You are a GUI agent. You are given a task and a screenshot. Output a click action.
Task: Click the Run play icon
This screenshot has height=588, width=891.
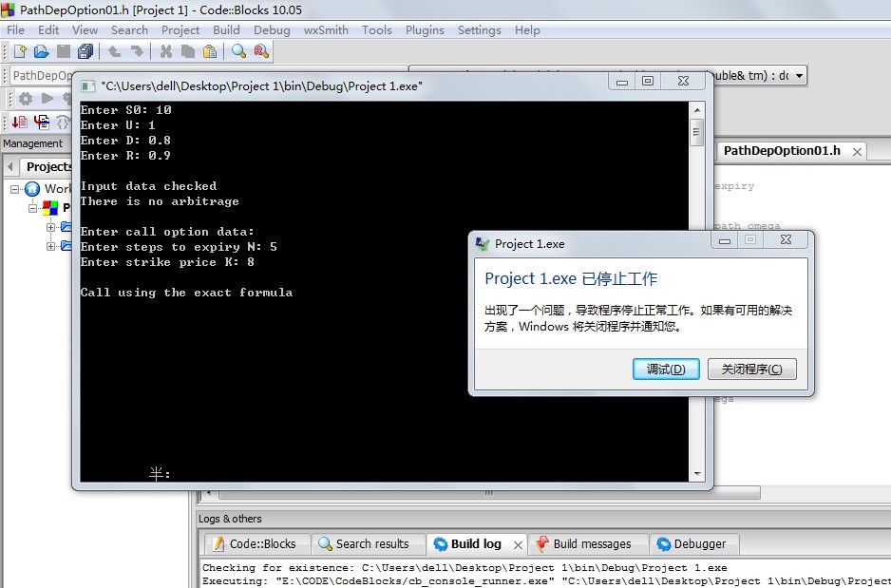[x=47, y=98]
